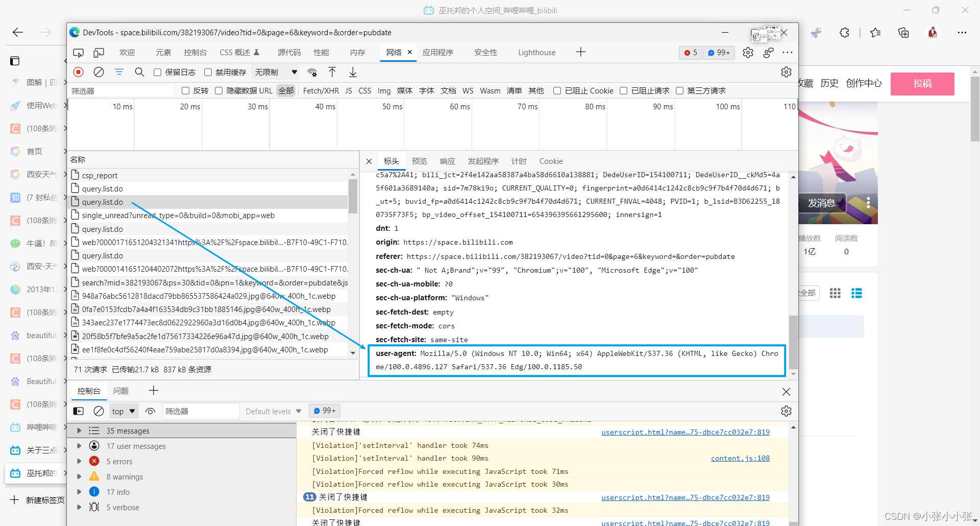Viewport: 980px width, 526px height.
Task: Close the console drawer
Action: 786,392
